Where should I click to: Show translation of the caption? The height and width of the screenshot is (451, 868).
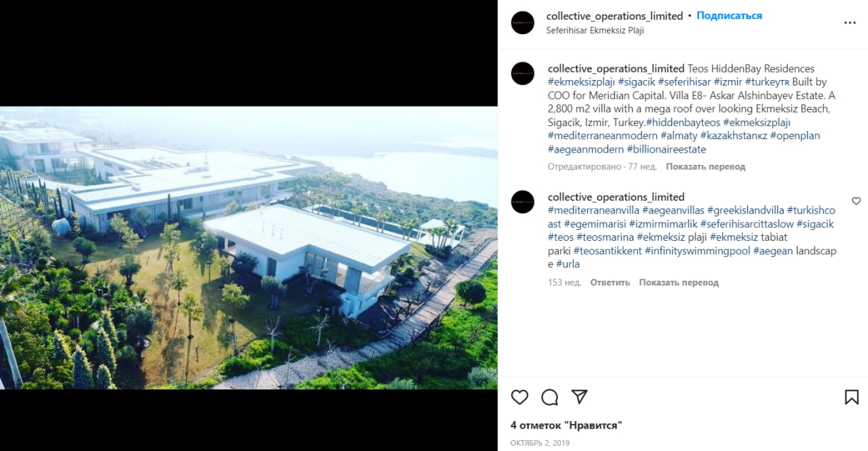(705, 166)
